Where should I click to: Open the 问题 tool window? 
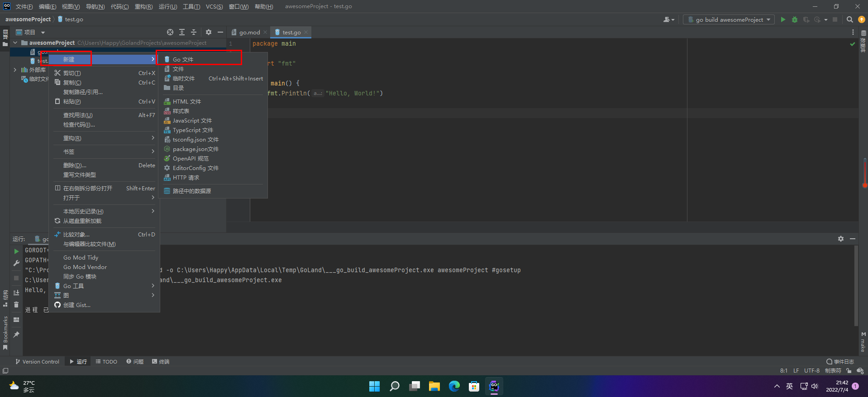tap(135, 361)
